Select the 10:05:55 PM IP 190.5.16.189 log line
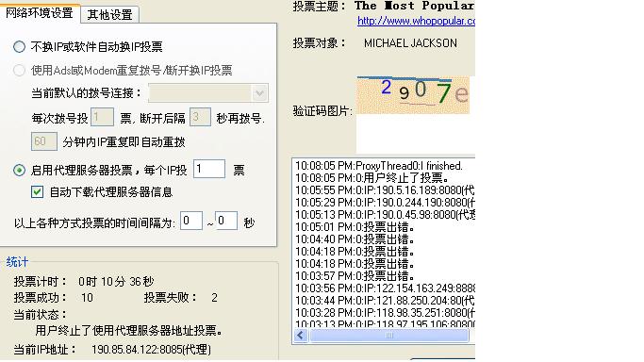Viewport: 644px width, 362px height. click(385, 190)
